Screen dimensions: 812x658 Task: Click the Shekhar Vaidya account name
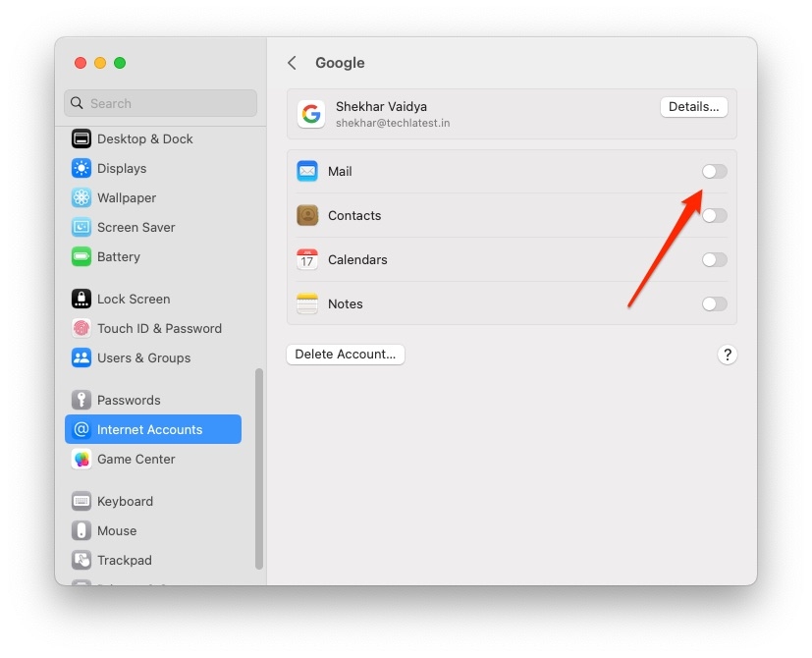[x=381, y=107]
